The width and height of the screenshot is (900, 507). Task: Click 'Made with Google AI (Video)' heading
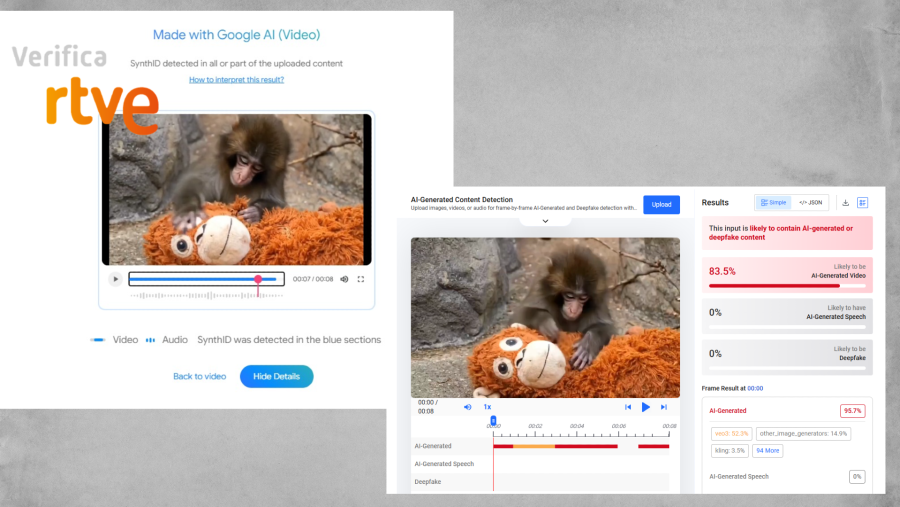point(236,35)
